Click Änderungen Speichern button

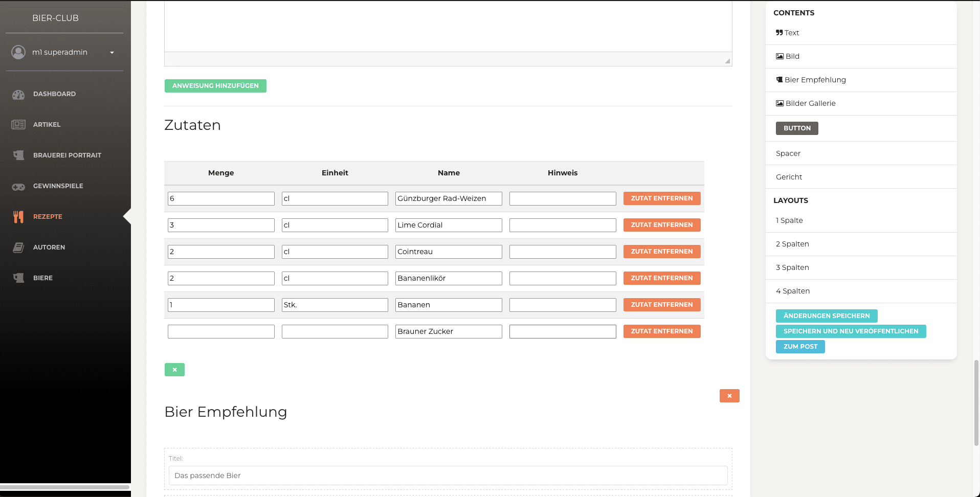(x=826, y=316)
